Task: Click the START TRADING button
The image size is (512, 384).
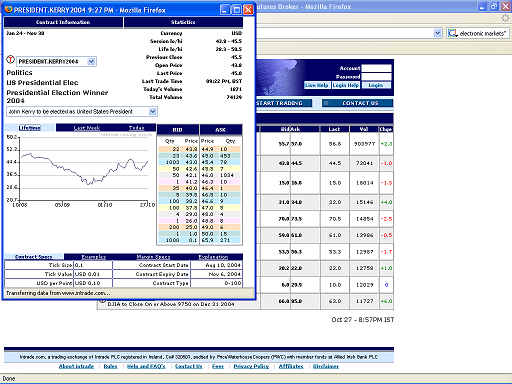Action: (x=284, y=103)
